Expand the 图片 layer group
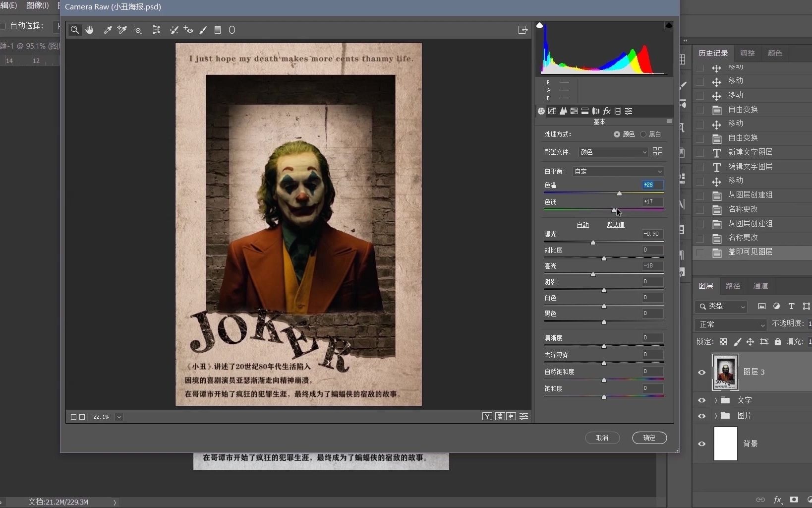The width and height of the screenshot is (812, 508). click(716, 416)
